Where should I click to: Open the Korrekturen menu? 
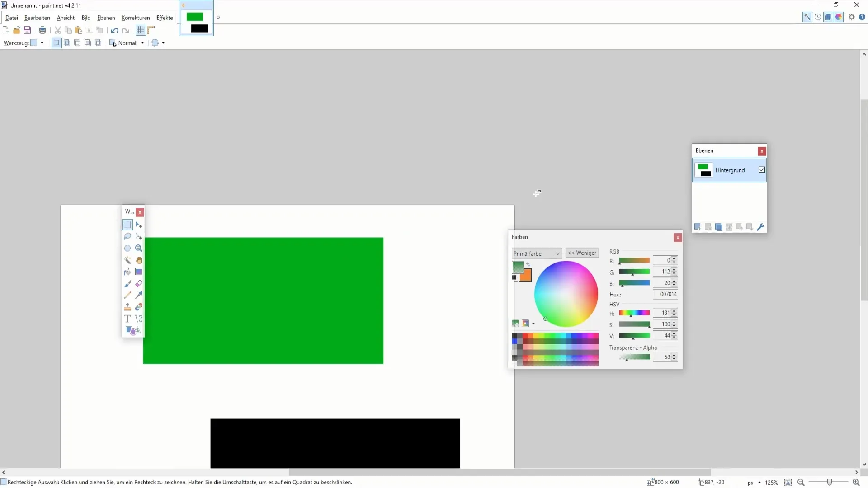coord(135,17)
